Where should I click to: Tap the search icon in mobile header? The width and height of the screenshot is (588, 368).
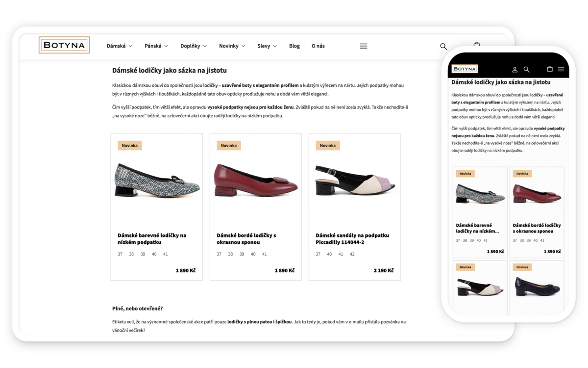pyautogui.click(x=526, y=70)
